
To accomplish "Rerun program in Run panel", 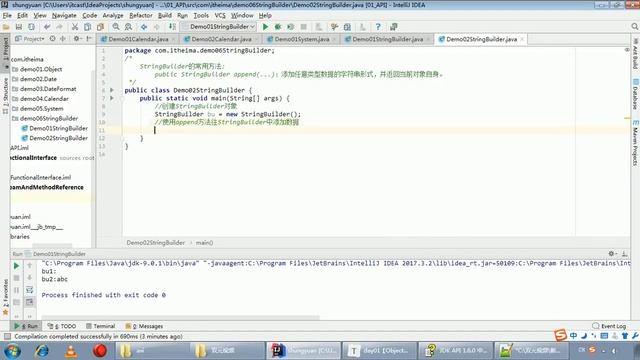I will click(x=16, y=266).
